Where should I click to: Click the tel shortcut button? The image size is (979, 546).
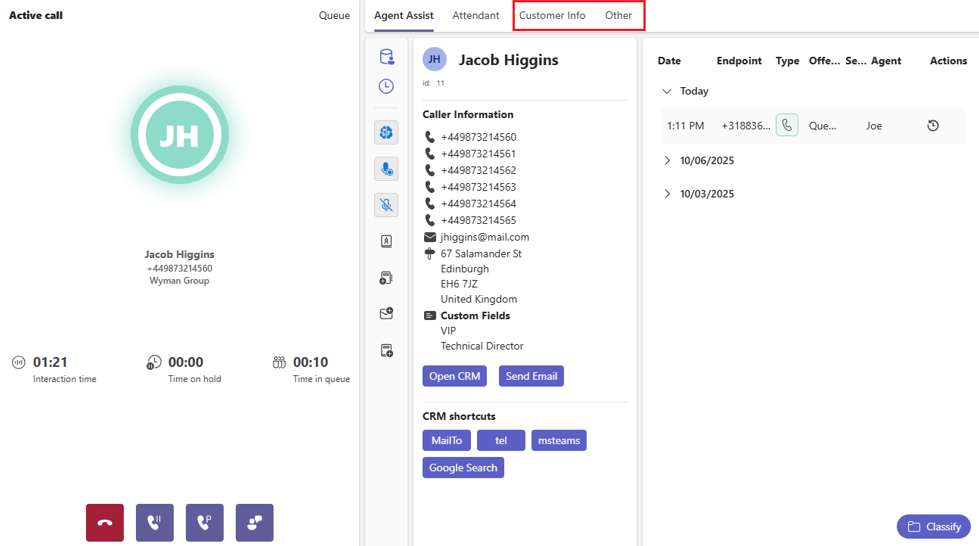point(501,440)
